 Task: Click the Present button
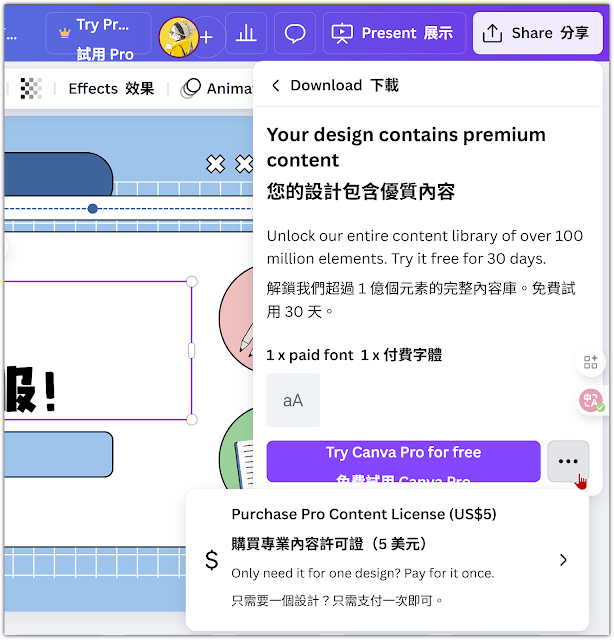pyautogui.click(x=394, y=33)
